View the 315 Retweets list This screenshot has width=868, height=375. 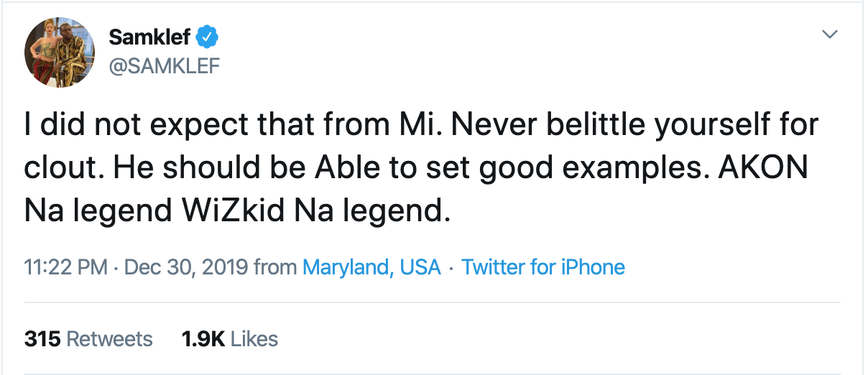[88, 338]
